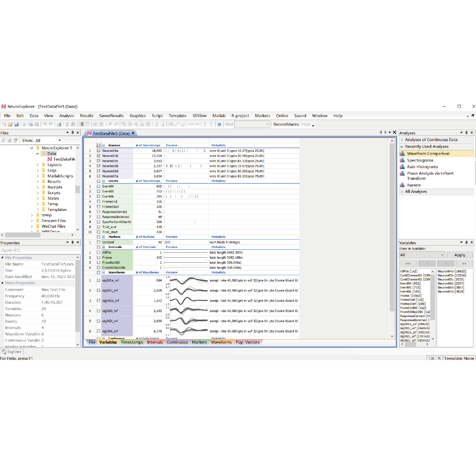Click the << remove all button
The width and height of the screenshot is (476, 476).
point(464,263)
